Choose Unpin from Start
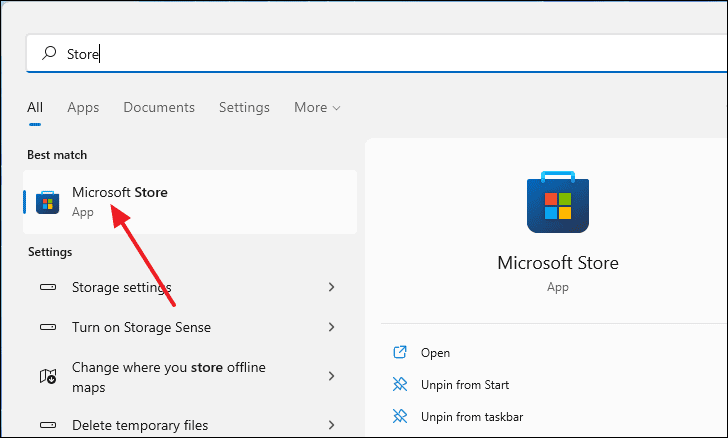Screen dimensions: 728x438 (465, 385)
